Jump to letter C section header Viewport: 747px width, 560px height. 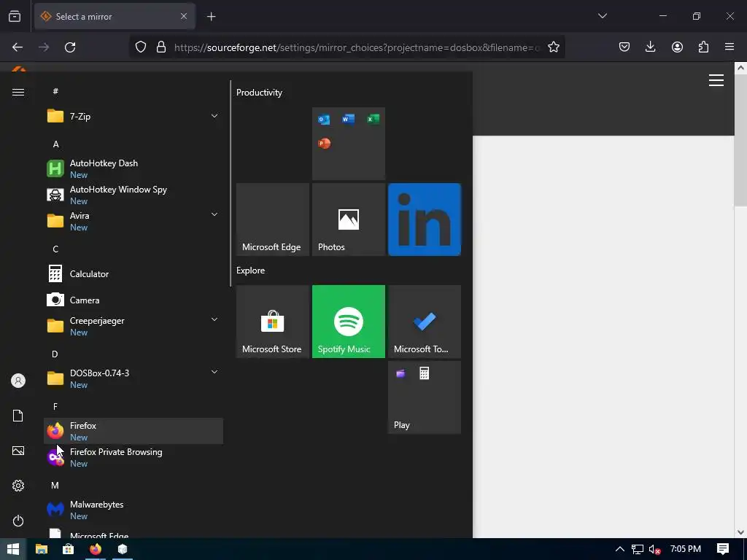[x=55, y=249]
